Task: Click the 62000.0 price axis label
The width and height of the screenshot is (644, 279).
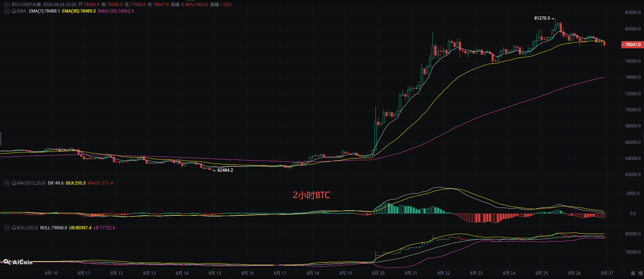Action: coord(633,175)
